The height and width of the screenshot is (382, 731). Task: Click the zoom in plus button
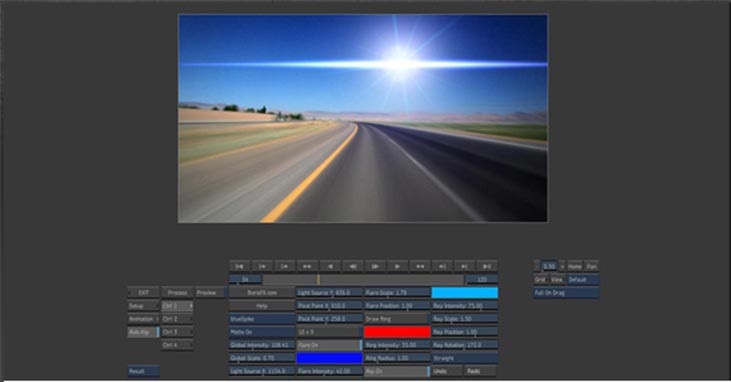(x=562, y=266)
